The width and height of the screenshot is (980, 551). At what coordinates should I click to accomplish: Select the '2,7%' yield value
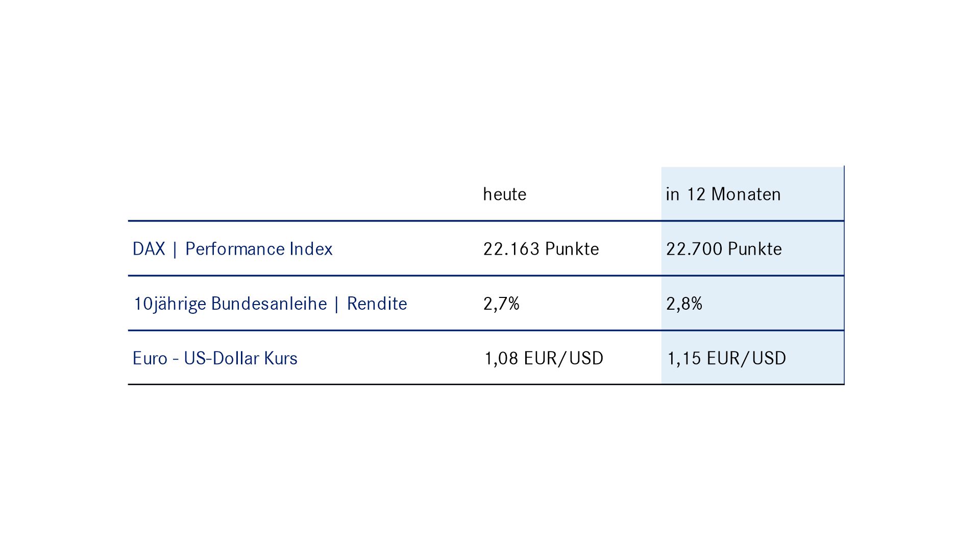(x=501, y=304)
